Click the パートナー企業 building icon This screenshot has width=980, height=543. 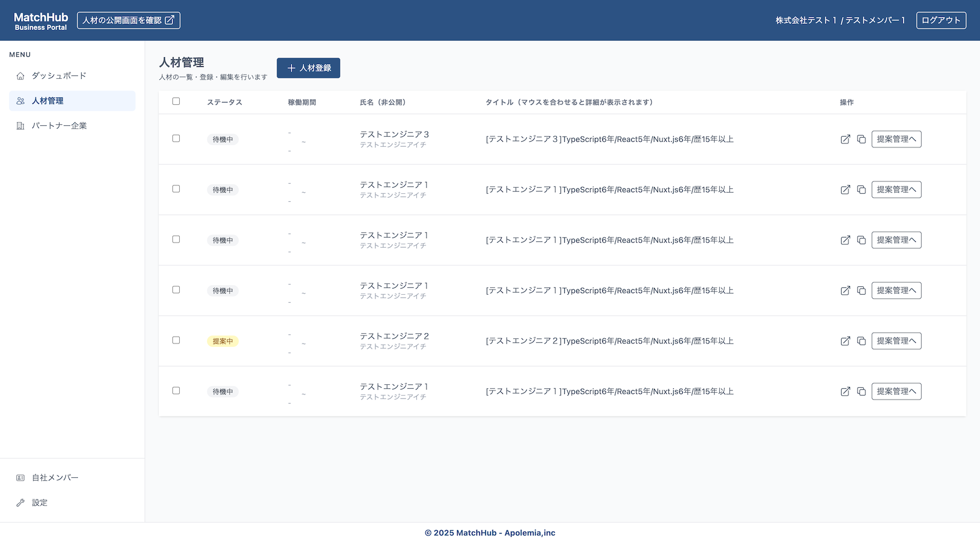tap(20, 126)
